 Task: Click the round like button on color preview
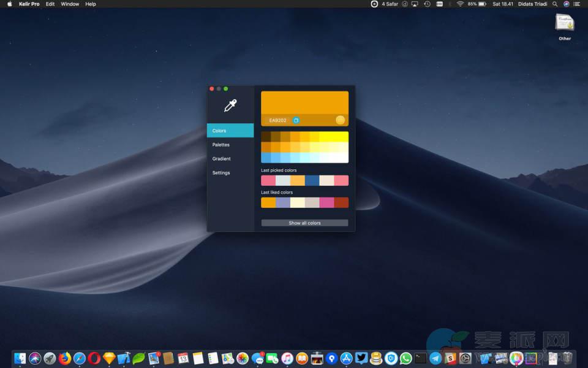[x=340, y=120]
